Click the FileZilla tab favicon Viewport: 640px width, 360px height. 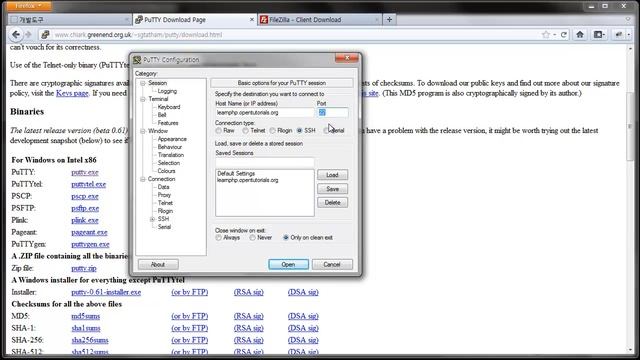pos(264,19)
